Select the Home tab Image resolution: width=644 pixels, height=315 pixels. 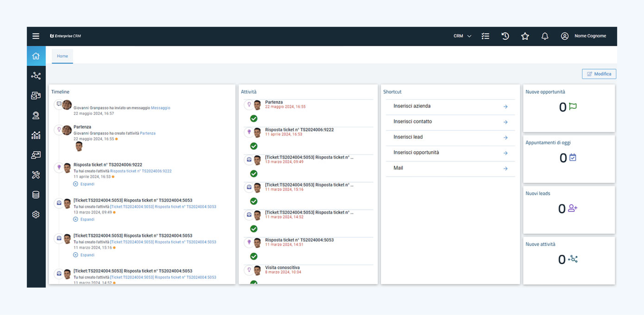tap(62, 56)
